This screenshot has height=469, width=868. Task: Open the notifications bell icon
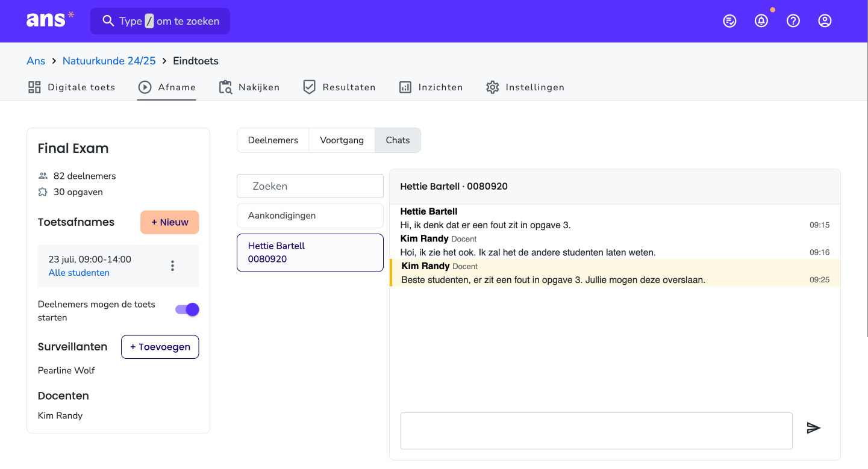(761, 21)
